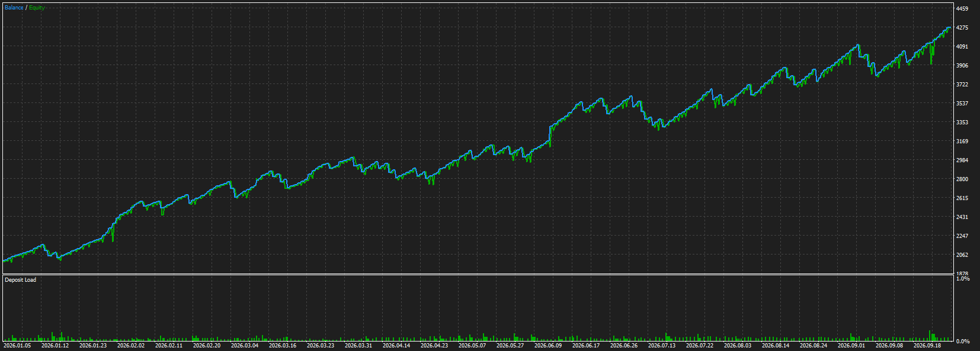Click the 2026.02.02 date label
The image size is (980, 351).
131,346
